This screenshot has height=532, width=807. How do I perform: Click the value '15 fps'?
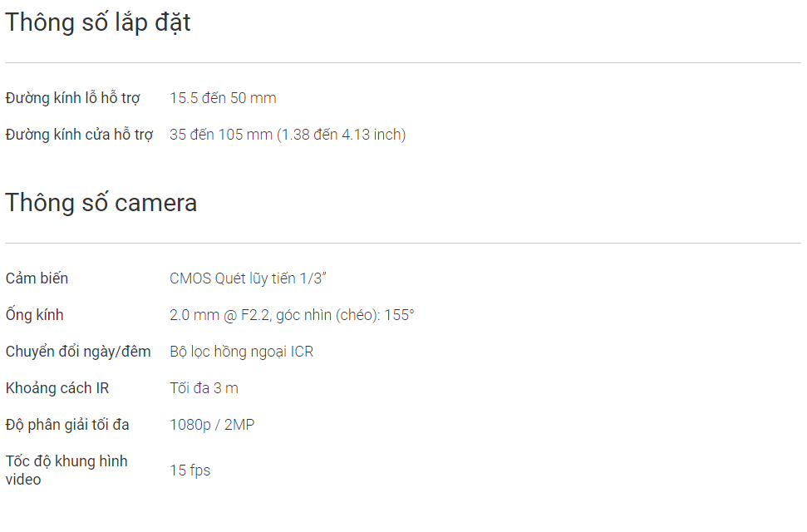coord(190,470)
